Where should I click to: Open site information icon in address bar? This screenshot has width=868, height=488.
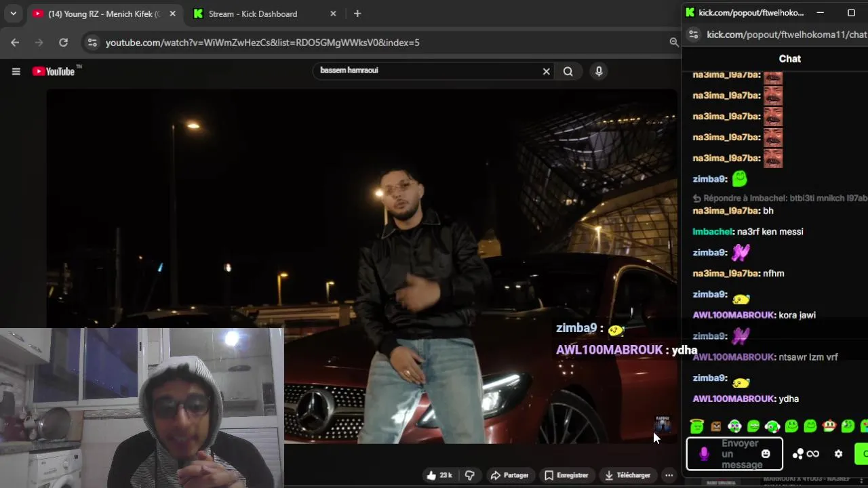[x=93, y=42]
